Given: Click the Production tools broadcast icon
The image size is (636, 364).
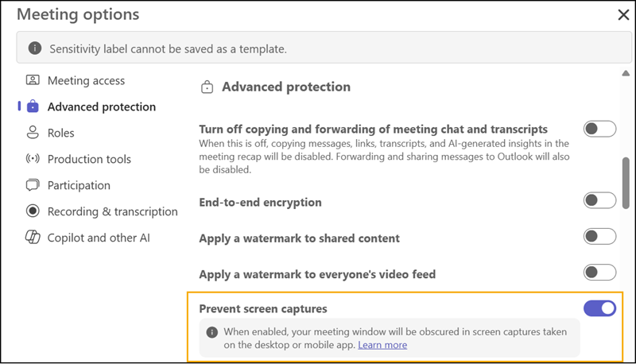Looking at the screenshot, I should [33, 159].
